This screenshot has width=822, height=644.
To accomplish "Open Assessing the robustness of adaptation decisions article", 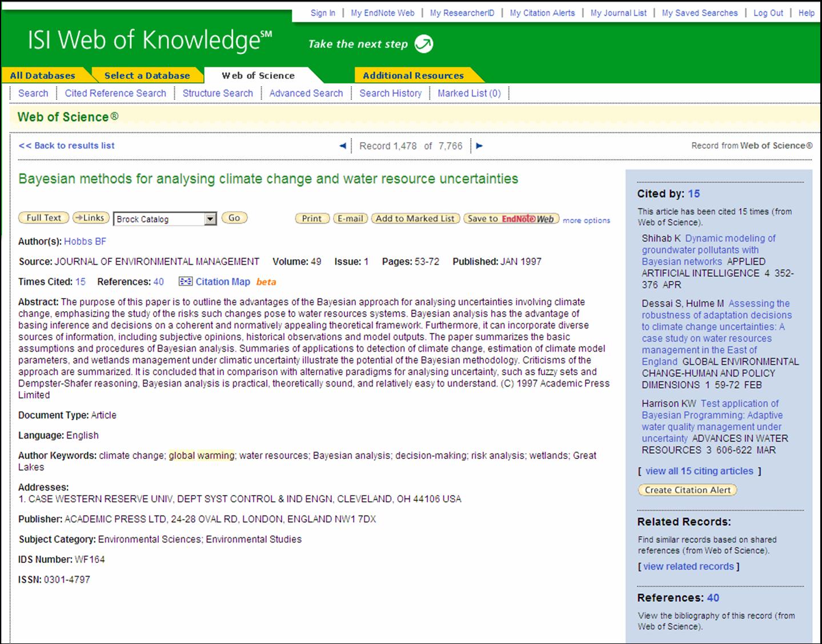I will tap(716, 332).
